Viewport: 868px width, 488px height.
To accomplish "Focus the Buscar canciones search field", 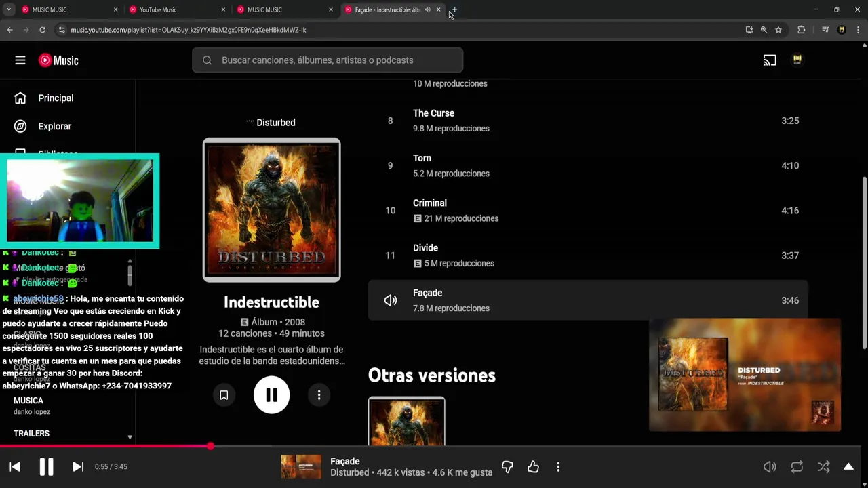I will point(328,60).
